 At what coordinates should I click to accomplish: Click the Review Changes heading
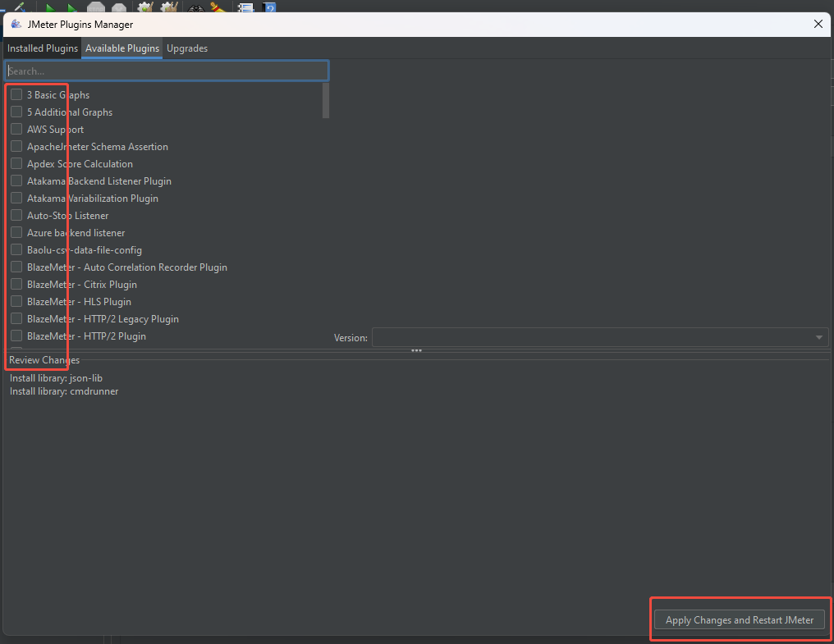pos(44,360)
